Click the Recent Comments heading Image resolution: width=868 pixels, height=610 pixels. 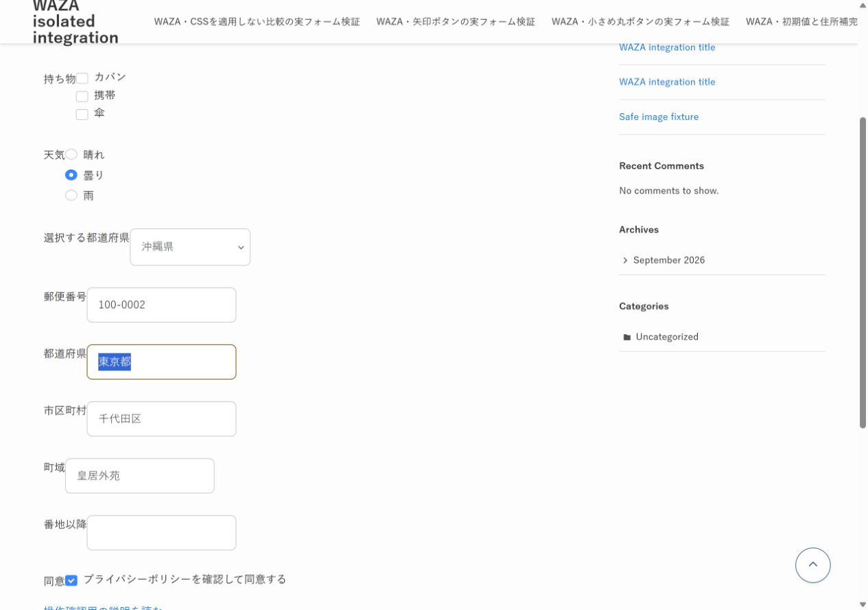click(x=661, y=166)
